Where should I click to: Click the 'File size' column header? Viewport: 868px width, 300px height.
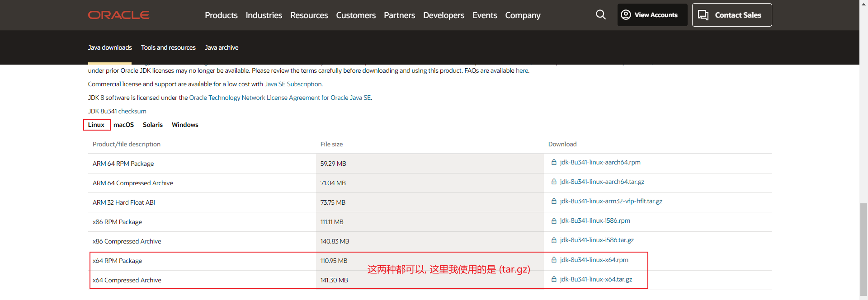[331, 144]
